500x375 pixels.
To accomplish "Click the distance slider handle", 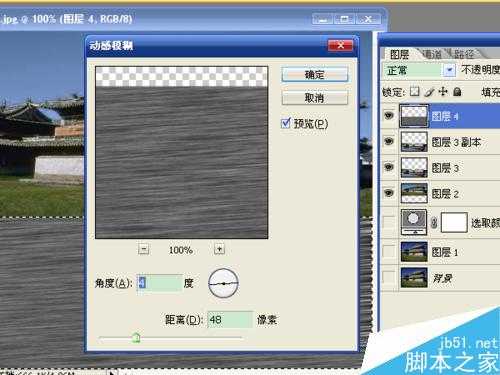I will coord(136,338).
